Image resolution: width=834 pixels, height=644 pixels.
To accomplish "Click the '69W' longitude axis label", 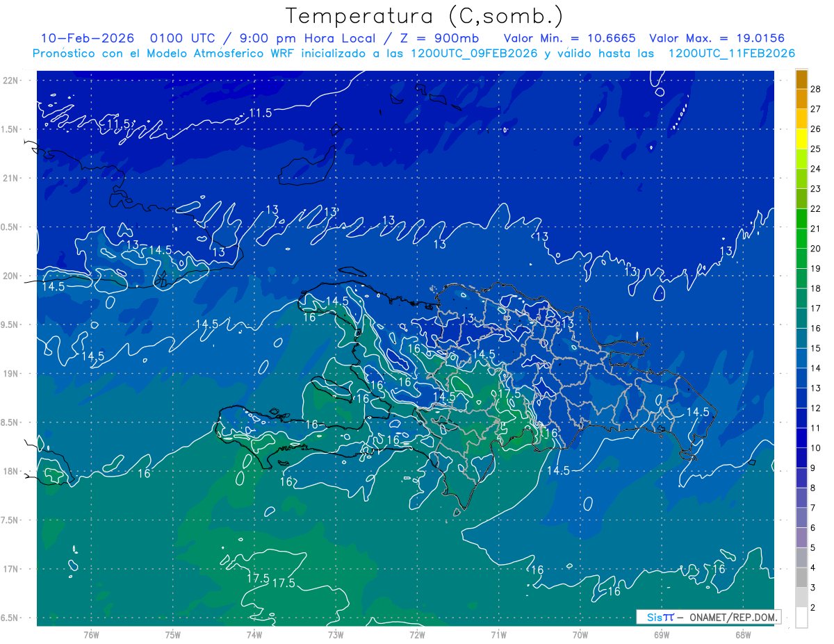I will [661, 636].
